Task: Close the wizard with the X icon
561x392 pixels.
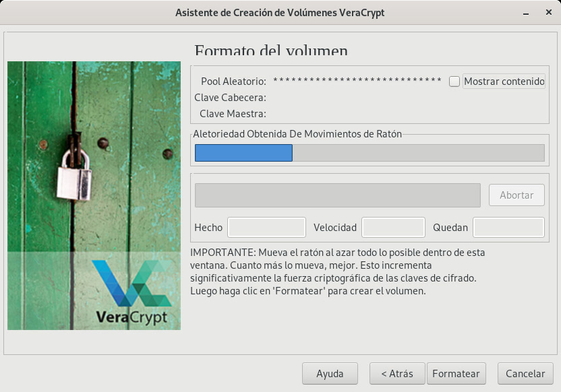Action: 548,13
